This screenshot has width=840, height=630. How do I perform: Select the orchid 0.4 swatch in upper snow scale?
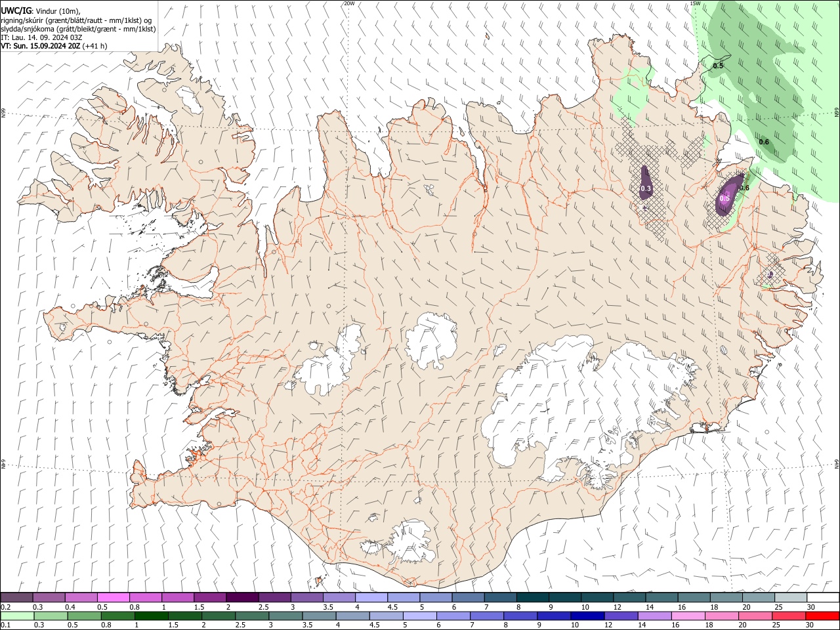pyautogui.click(x=81, y=598)
